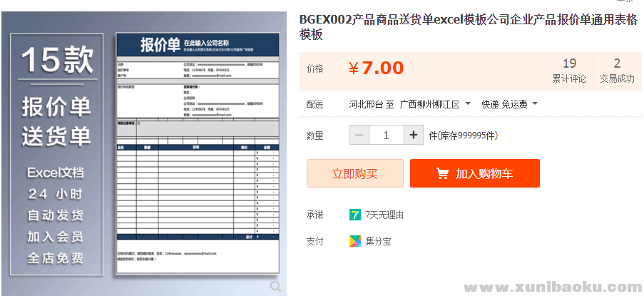This screenshot has height=296, width=644.
Task: Decrease quantity with the minus button
Action: tap(359, 135)
